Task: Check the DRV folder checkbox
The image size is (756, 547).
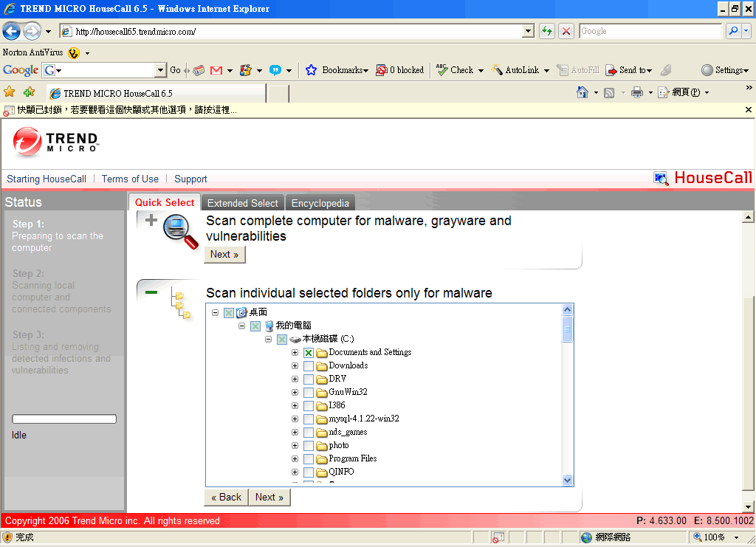Action: coord(309,379)
